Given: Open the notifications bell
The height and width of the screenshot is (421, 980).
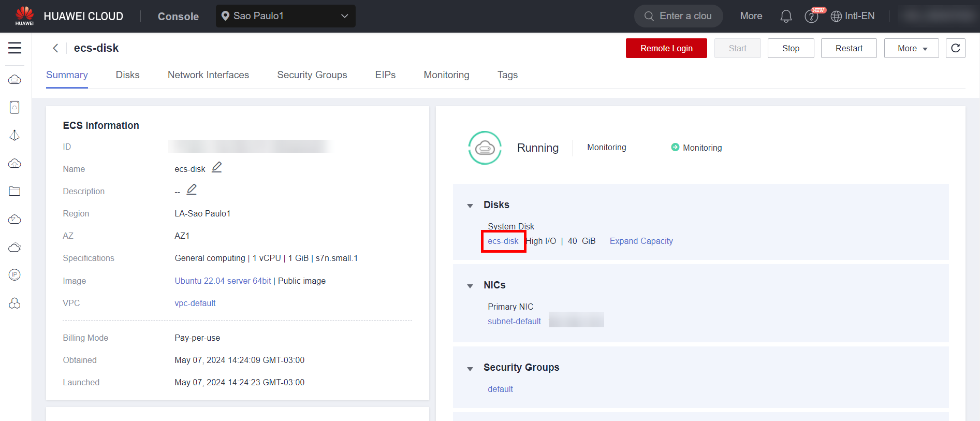Looking at the screenshot, I should click(x=785, y=17).
